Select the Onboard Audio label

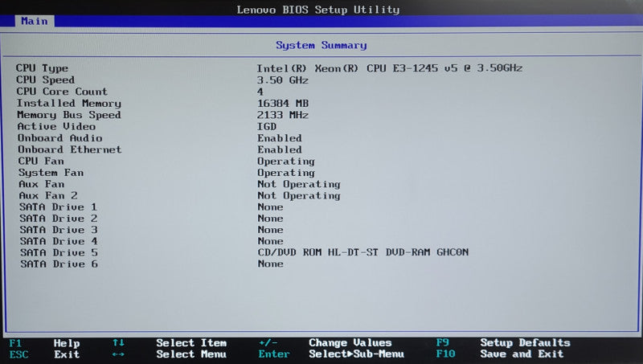tap(59, 137)
